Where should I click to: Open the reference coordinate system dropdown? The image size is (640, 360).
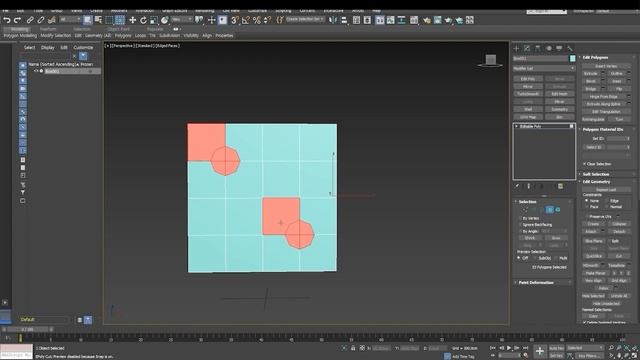(182, 20)
